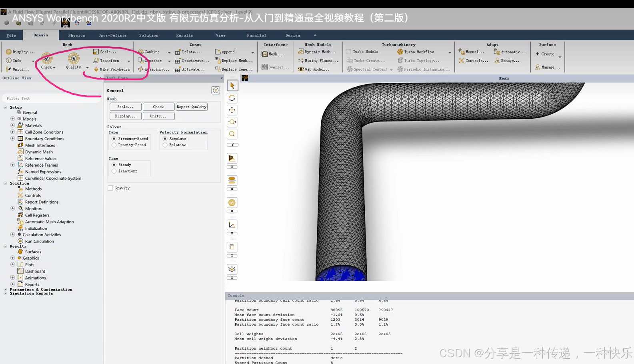Click the axis orientation icon in graphics toolbar
634x364 pixels.
click(232, 225)
